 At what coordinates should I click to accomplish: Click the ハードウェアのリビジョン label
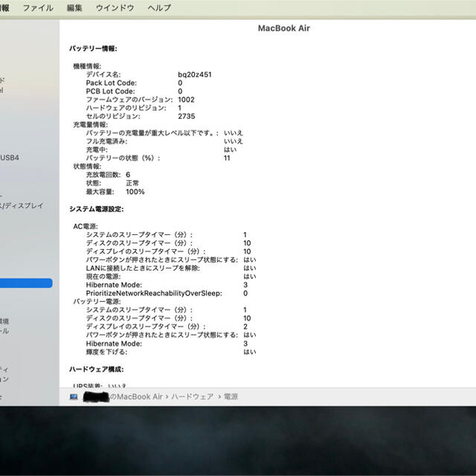click(x=126, y=108)
